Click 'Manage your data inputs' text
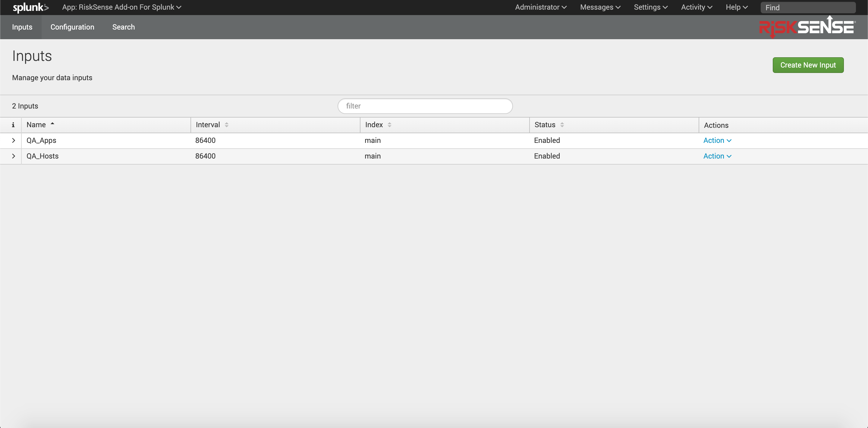 tap(52, 78)
